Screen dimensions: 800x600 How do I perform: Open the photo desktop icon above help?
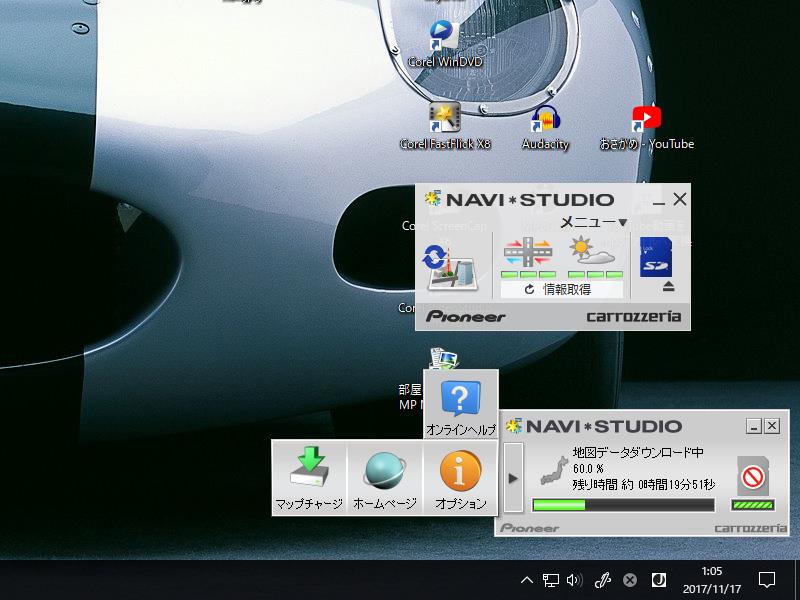(443, 358)
